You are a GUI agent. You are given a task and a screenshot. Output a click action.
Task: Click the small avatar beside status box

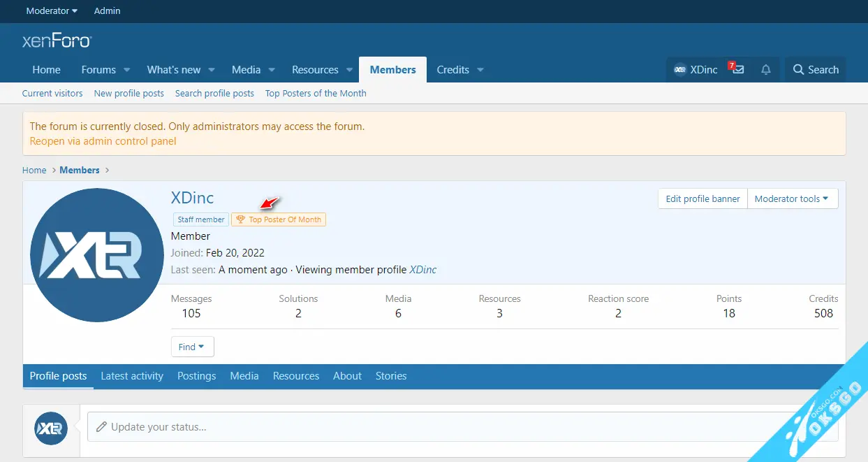click(52, 427)
